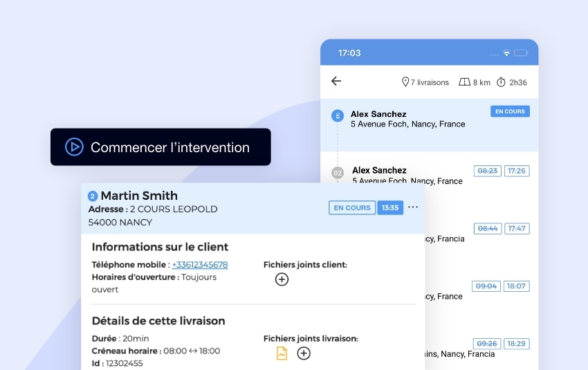Open the three-dots menu for Martin Smith

point(413,207)
